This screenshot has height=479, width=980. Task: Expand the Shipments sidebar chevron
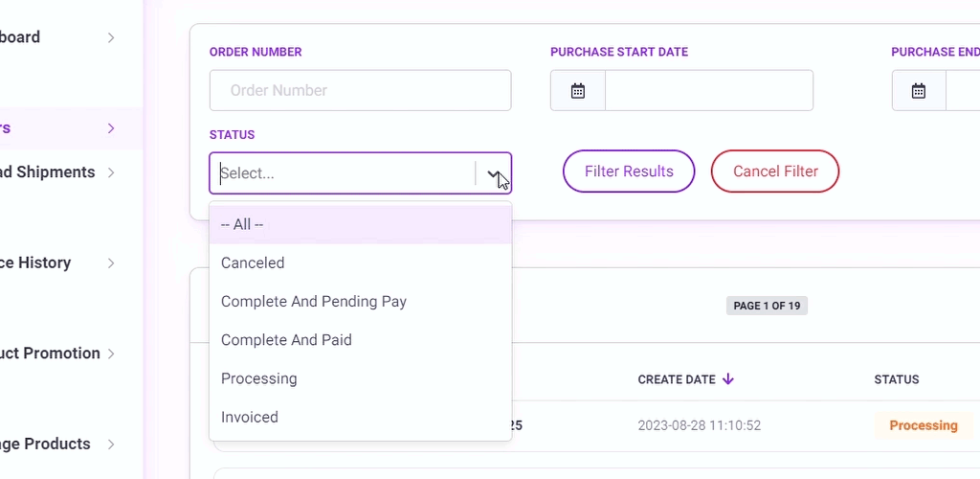pos(111,172)
